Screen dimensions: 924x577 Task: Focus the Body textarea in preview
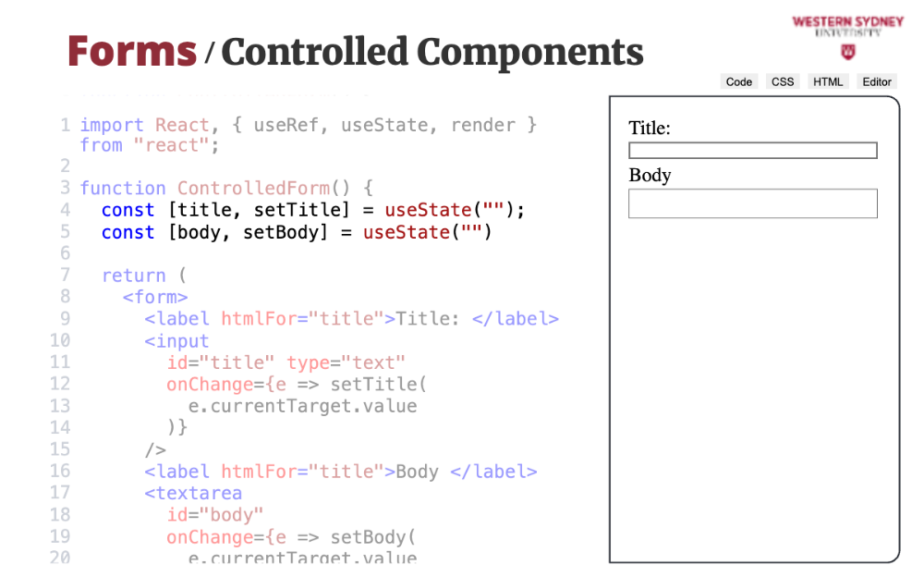[752, 203]
